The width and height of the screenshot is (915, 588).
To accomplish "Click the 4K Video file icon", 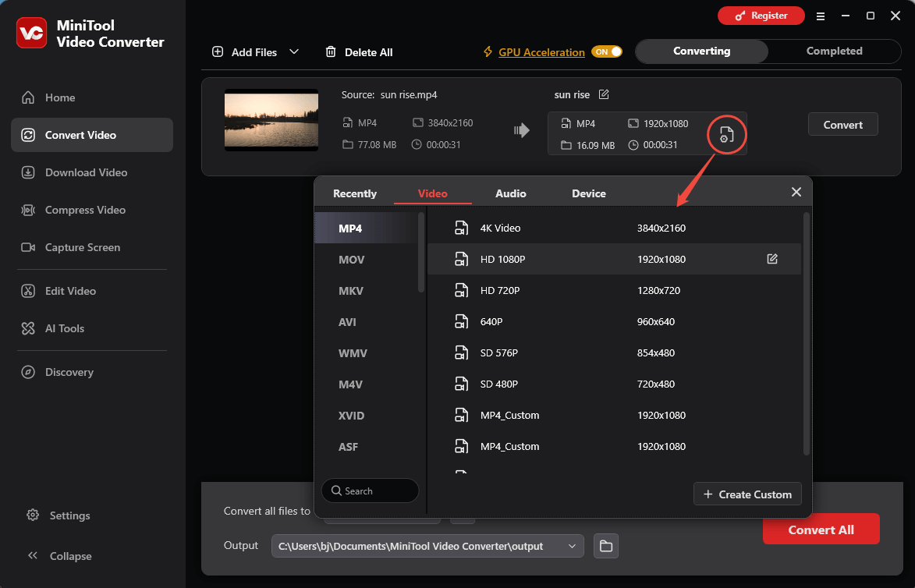I will (461, 228).
